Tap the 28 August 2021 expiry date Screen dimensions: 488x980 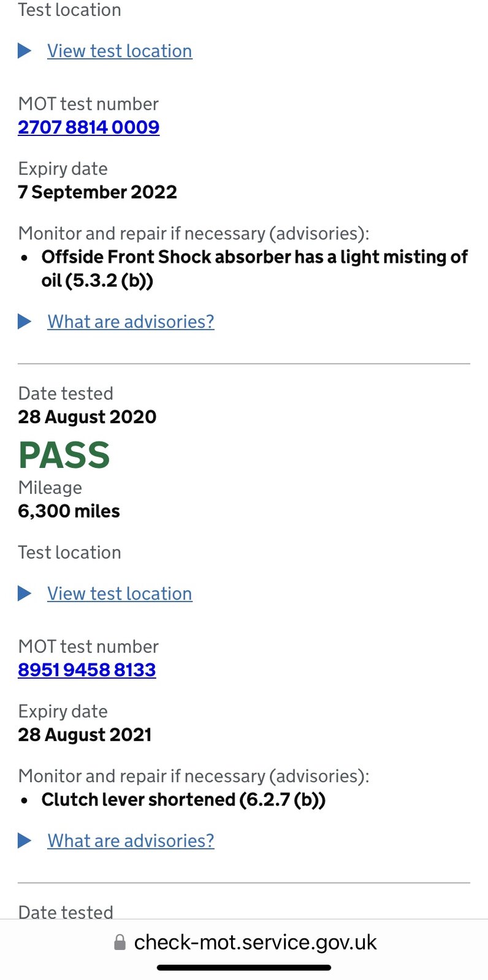[85, 734]
